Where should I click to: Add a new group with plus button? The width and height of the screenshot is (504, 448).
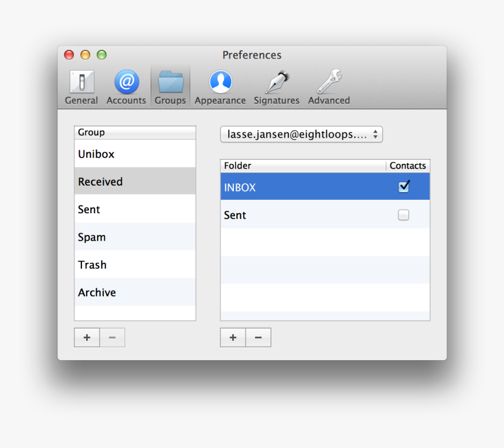(86, 337)
